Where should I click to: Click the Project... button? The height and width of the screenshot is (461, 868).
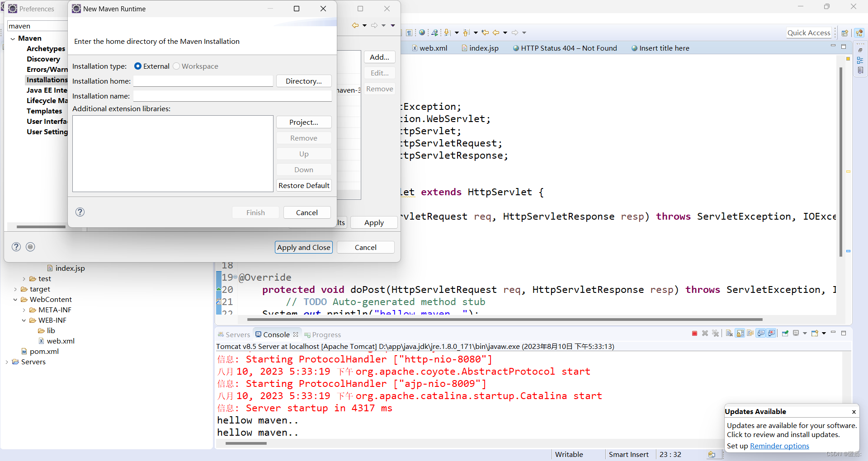pyautogui.click(x=304, y=122)
